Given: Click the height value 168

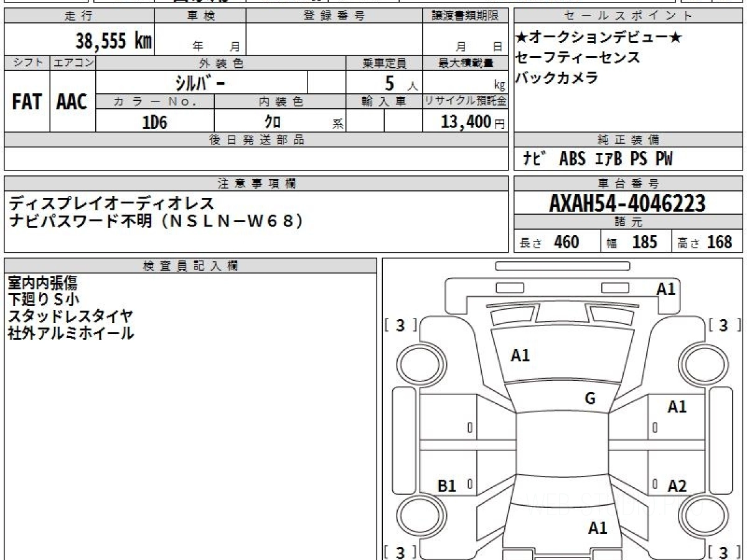Looking at the screenshot, I should pyautogui.click(x=720, y=241).
